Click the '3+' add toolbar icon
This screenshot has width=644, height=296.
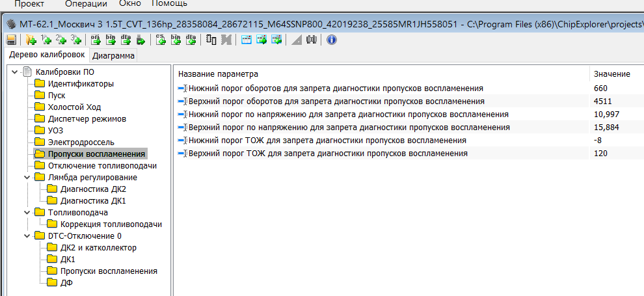[76, 40]
